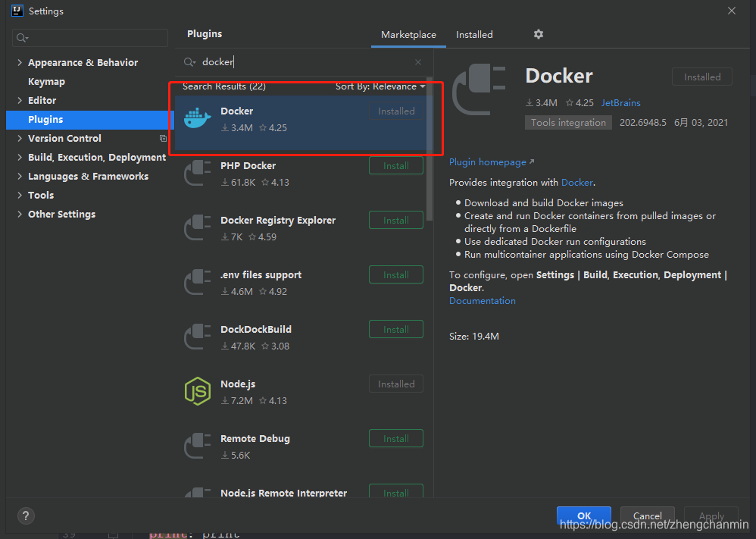Clear the docker search field with X
756x539 pixels.
coord(417,61)
